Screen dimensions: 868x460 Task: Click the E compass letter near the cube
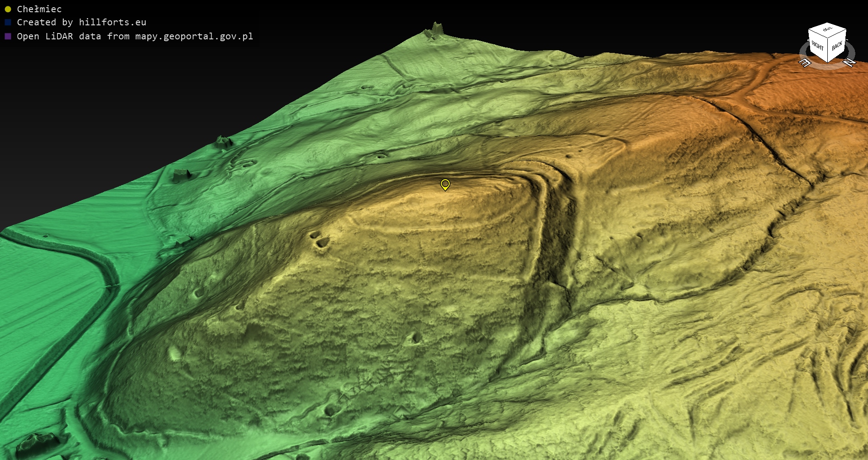[805, 62]
